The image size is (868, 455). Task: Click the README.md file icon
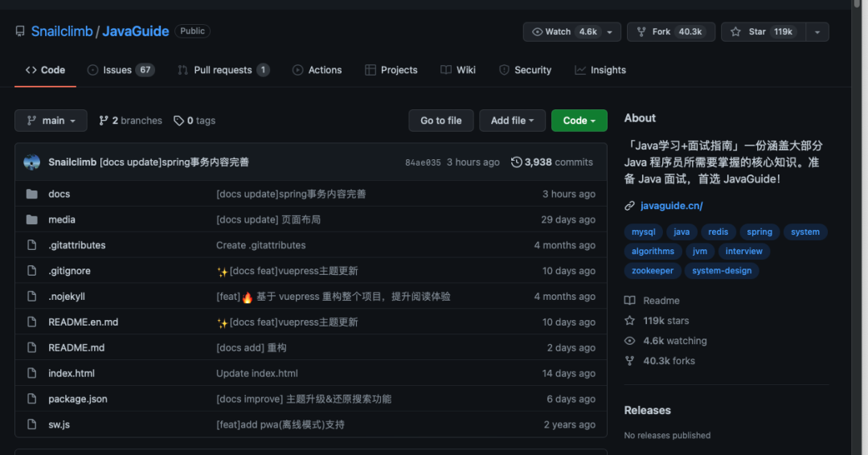32,347
